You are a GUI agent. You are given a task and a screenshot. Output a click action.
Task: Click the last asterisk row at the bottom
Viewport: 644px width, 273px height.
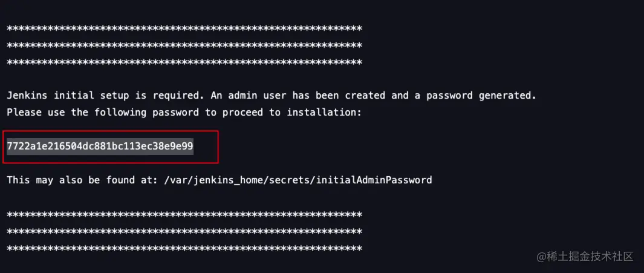pyautogui.click(x=184, y=248)
